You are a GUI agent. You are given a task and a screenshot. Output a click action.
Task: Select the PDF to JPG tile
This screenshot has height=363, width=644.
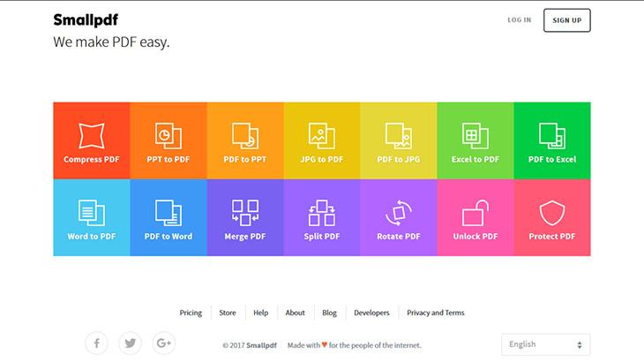[399, 140]
